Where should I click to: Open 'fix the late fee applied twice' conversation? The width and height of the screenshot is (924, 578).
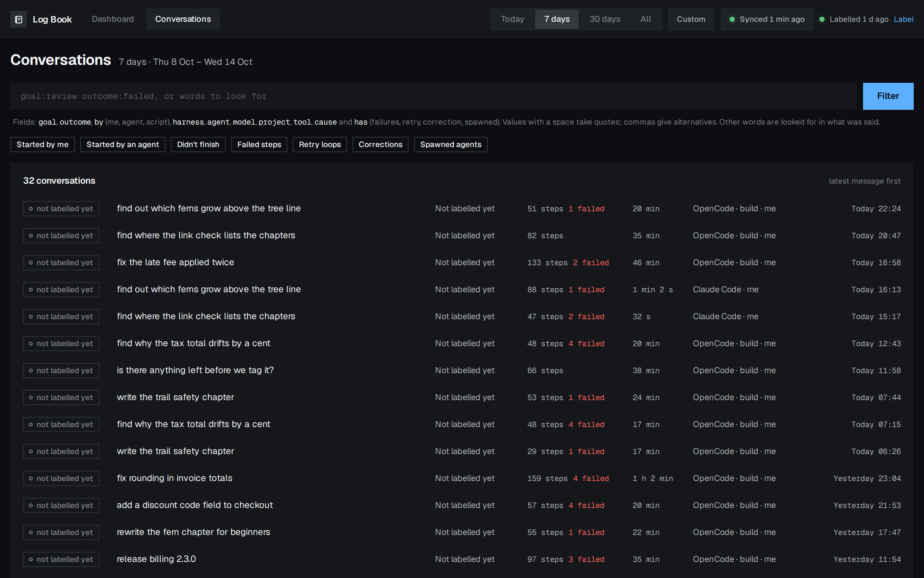pyautogui.click(x=175, y=262)
